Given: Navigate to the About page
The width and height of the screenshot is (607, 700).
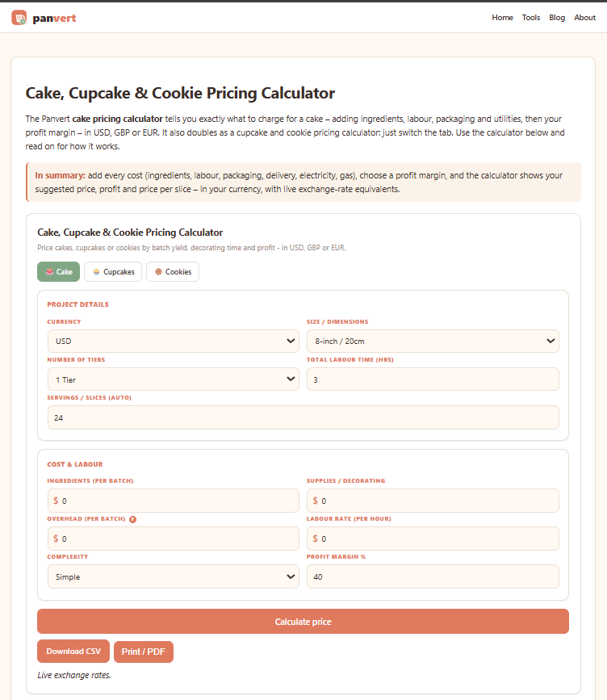Looking at the screenshot, I should [584, 18].
